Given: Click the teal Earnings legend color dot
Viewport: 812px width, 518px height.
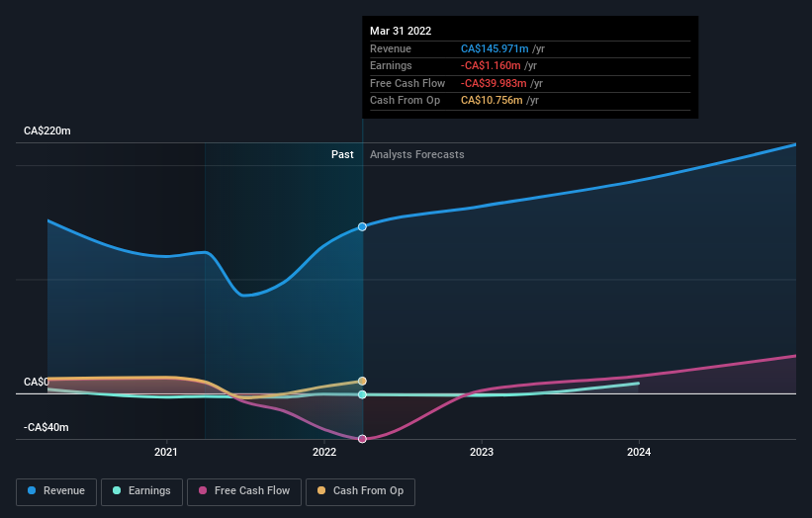Looking at the screenshot, I should click(x=117, y=490).
